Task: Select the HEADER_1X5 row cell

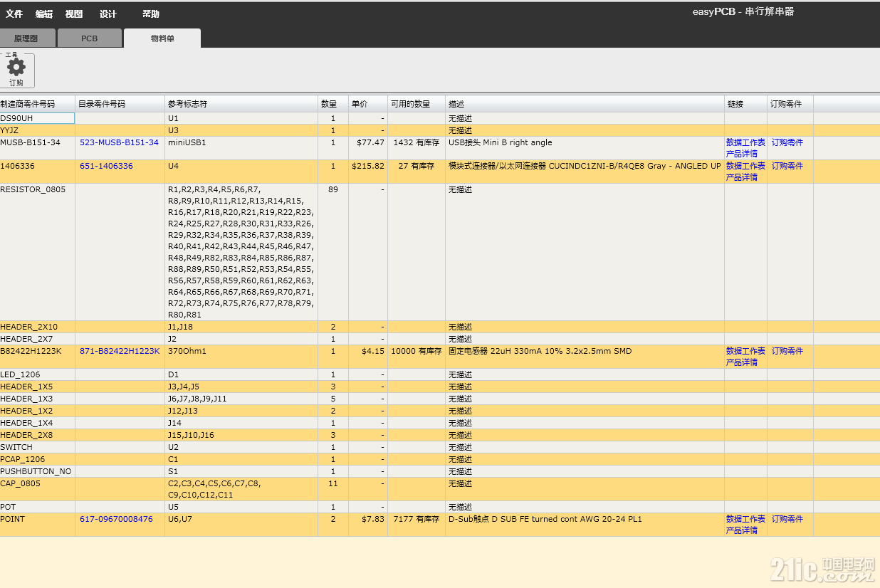Action: point(37,387)
